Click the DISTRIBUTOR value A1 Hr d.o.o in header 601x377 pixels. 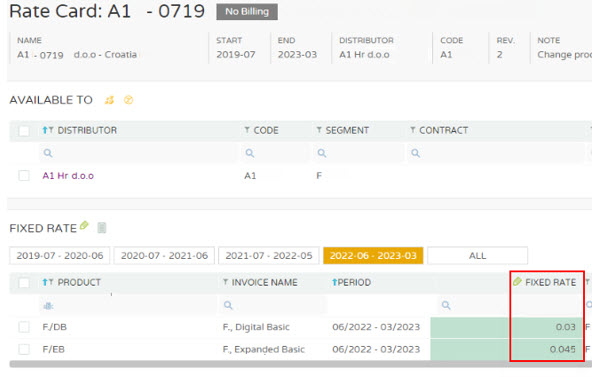pos(364,55)
